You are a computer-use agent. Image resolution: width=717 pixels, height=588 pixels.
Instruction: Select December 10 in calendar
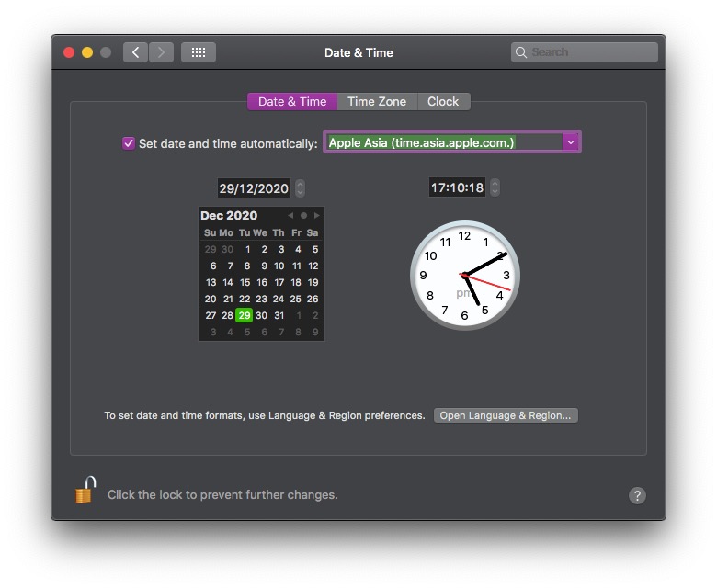[x=279, y=266]
